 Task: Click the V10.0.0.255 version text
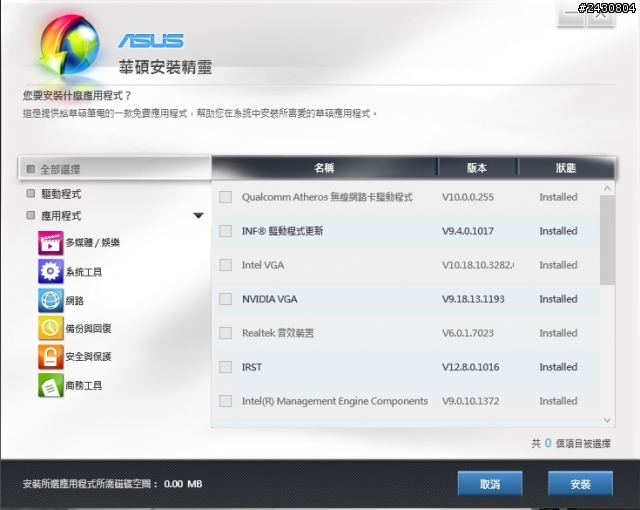(468, 197)
